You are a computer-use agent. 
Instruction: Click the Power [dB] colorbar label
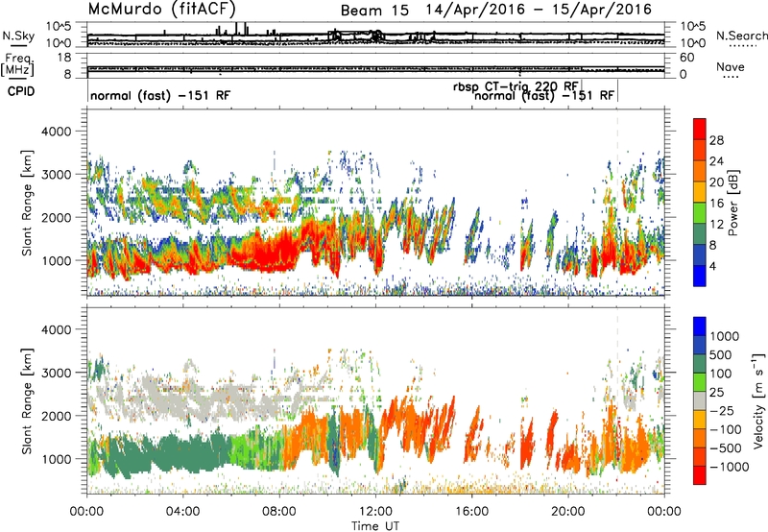click(732, 203)
